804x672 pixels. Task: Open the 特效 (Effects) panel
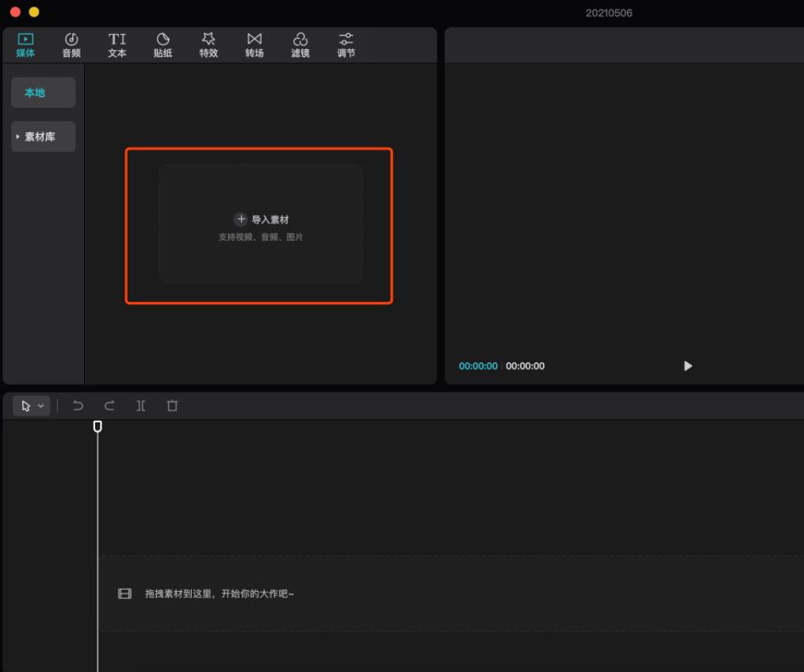[209, 45]
